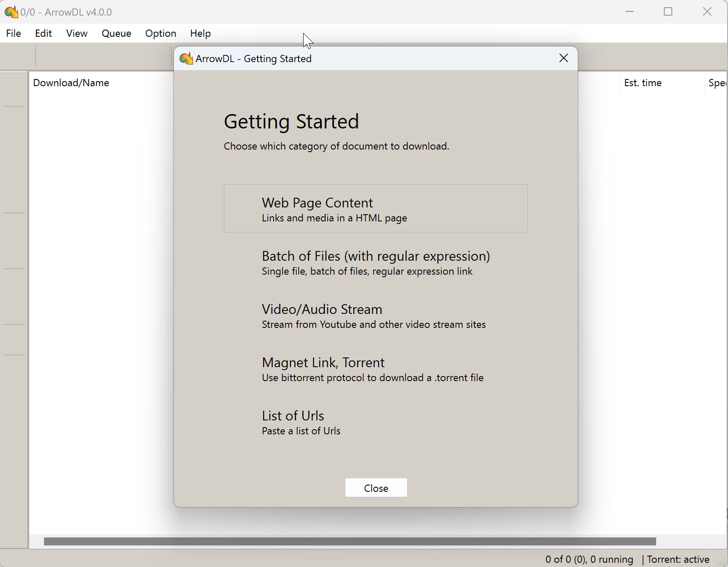Click the Close button in the dialog

tap(376, 488)
